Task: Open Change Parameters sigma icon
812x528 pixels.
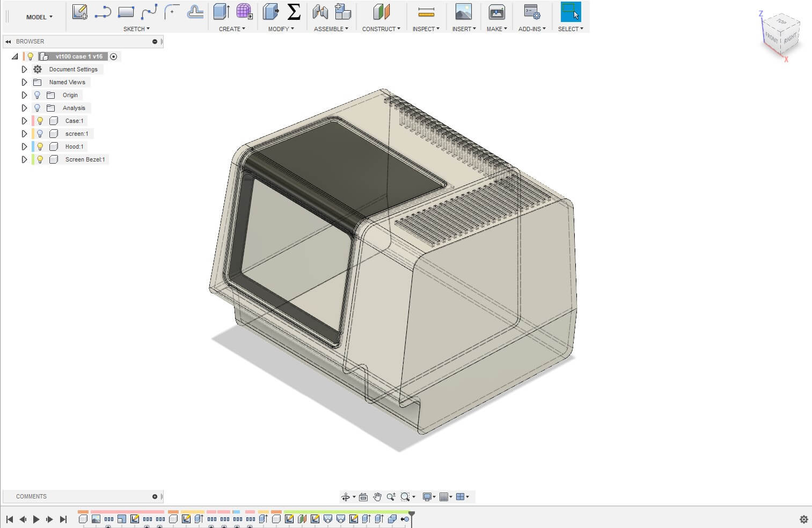Action: pyautogui.click(x=294, y=12)
